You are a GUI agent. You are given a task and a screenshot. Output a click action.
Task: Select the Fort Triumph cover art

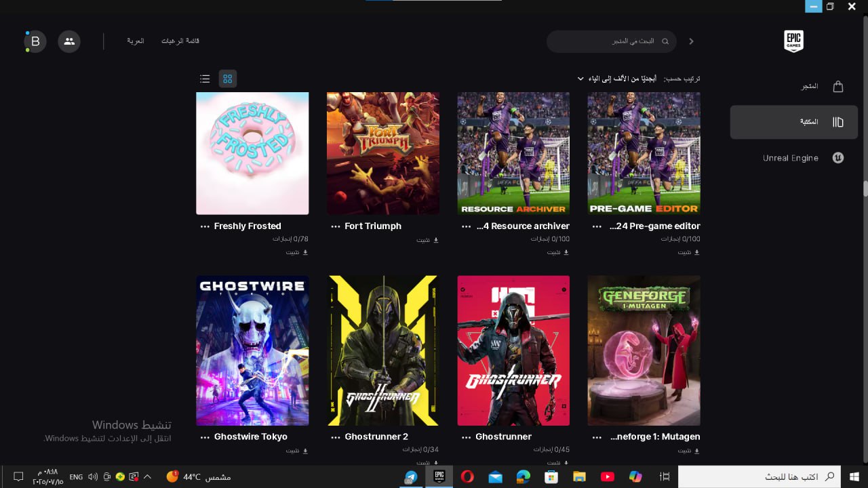coord(383,154)
